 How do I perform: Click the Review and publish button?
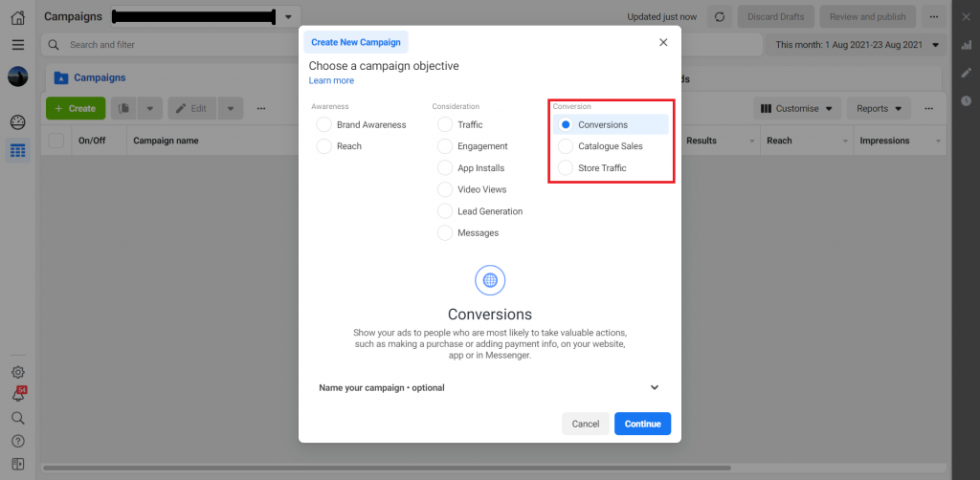(x=867, y=17)
